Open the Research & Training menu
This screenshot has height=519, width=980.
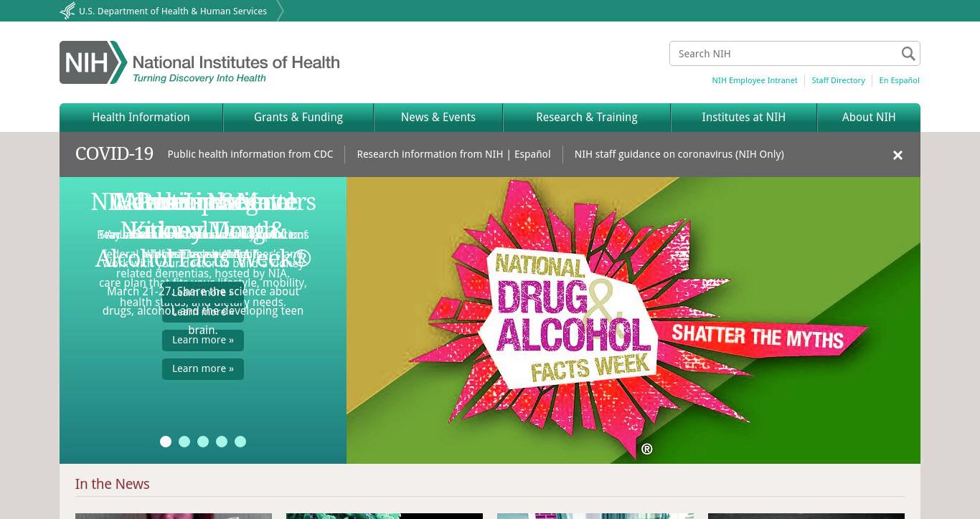pos(587,118)
